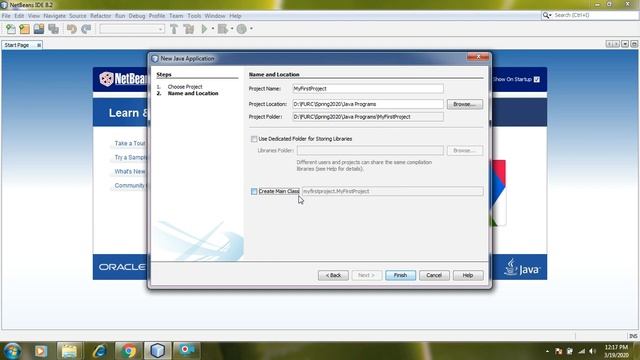
Task: Click the editor scroll-left arrow icon
Action: [x=609, y=44]
